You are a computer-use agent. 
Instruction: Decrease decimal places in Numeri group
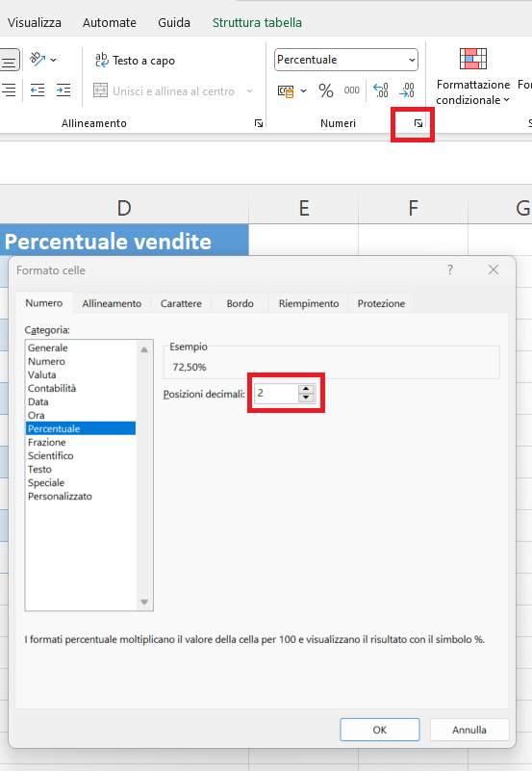point(407,90)
